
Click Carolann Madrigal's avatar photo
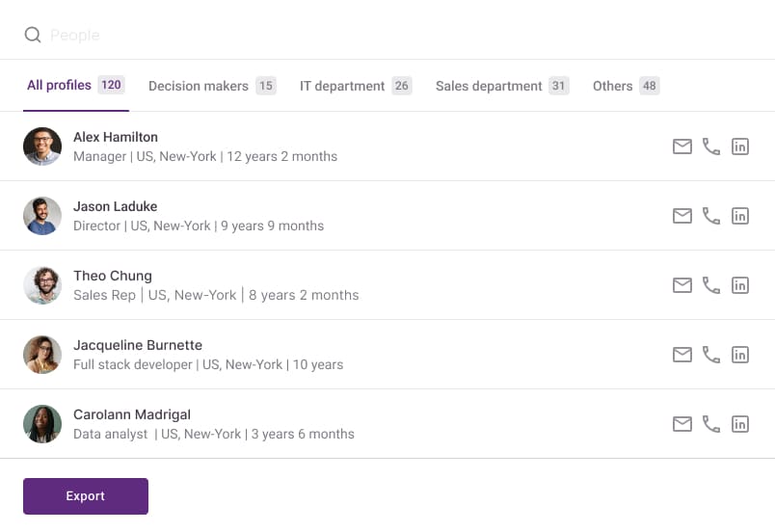click(42, 424)
